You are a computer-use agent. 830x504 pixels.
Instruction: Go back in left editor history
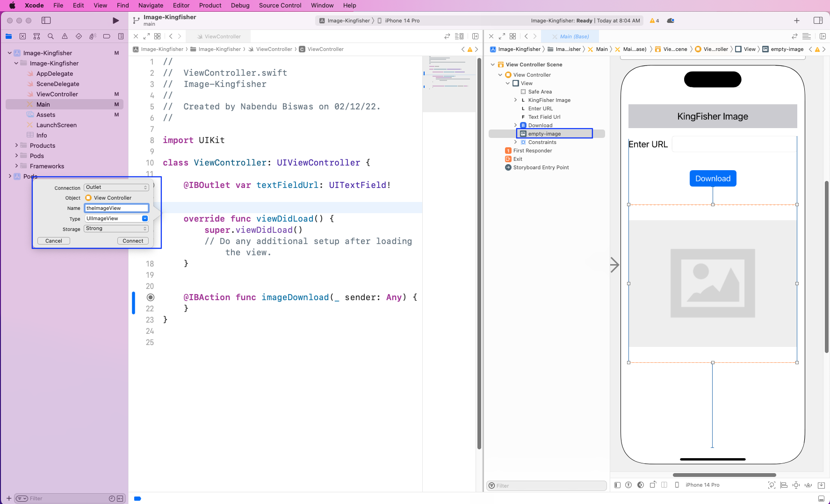(x=171, y=36)
